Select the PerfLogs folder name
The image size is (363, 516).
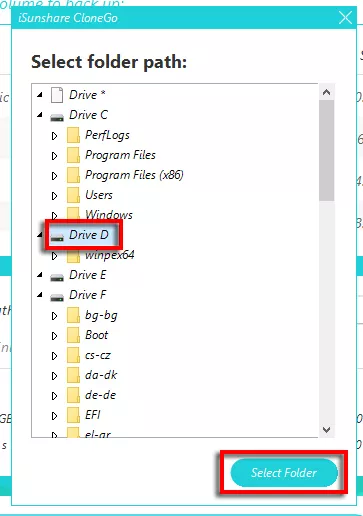click(107, 135)
